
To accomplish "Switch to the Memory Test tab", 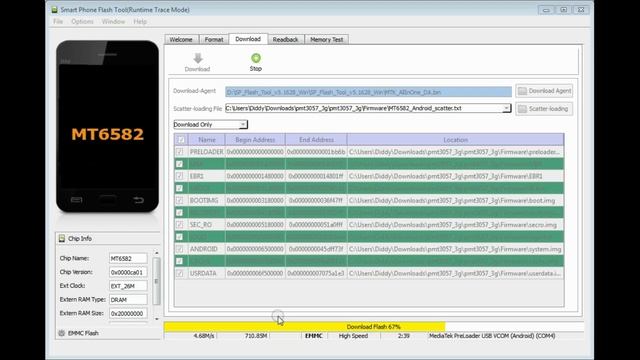I will (327, 40).
